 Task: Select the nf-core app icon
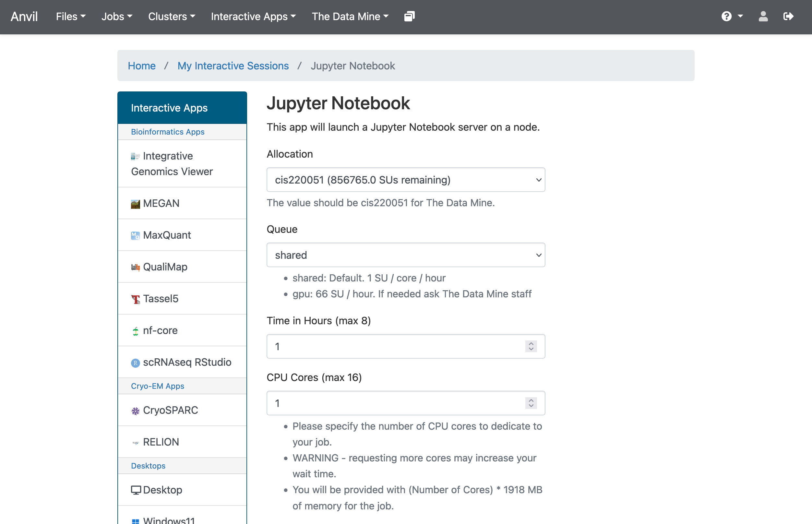coord(136,330)
